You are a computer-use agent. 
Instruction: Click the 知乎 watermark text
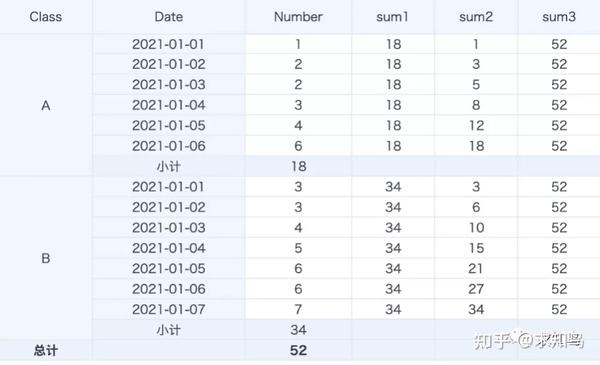[491, 340]
